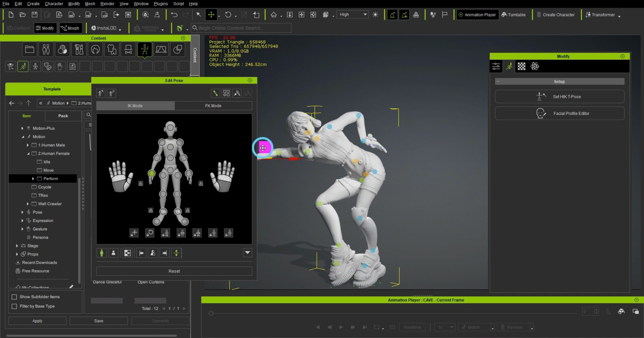The width and height of the screenshot is (644, 338).
Task: Click Set HIK T-Pose button
Action: click(x=559, y=97)
